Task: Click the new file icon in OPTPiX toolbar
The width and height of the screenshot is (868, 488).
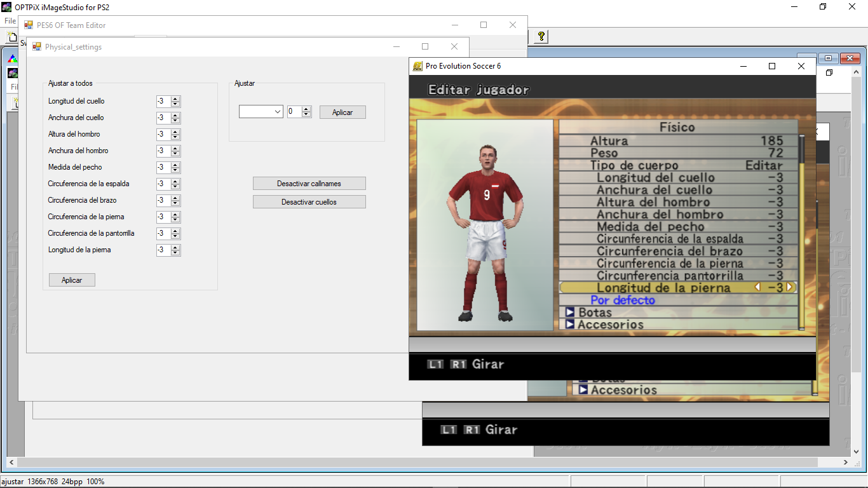Action: [x=11, y=37]
